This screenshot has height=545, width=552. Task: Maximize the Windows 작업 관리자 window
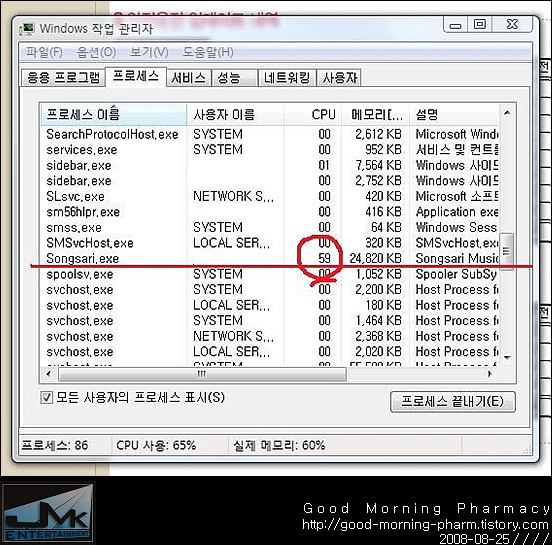479,25
